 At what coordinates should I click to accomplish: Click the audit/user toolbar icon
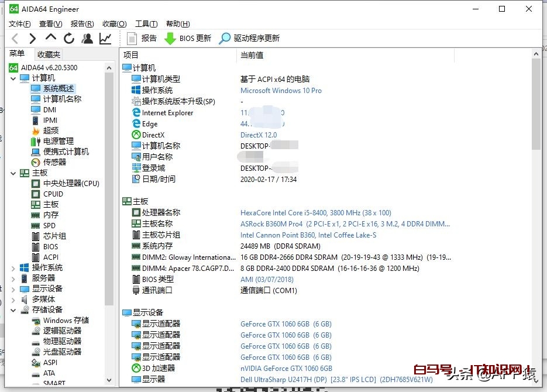[86, 39]
